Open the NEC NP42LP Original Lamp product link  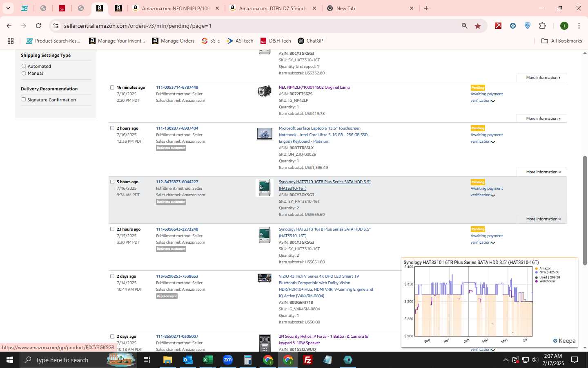[314, 87]
